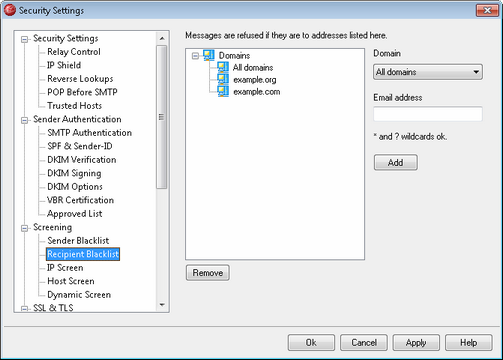The image size is (503, 360).
Task: Select DKIM Verification in the tree
Action: coord(82,160)
